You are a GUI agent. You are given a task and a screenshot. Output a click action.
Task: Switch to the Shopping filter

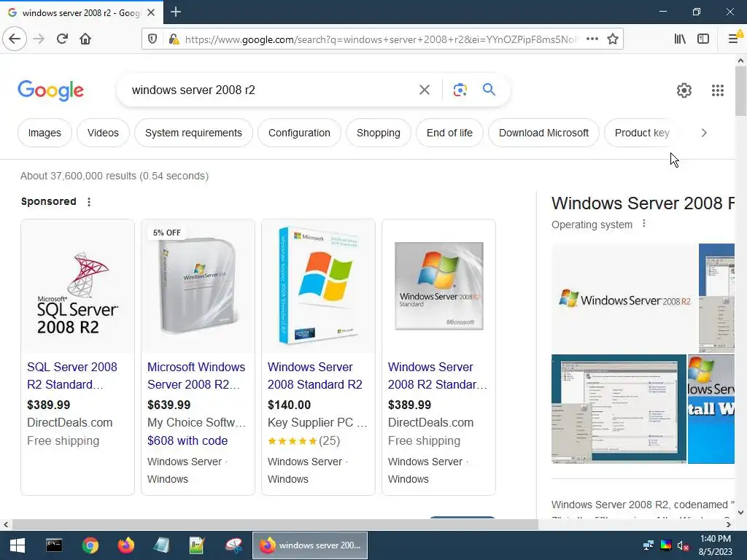379,133
